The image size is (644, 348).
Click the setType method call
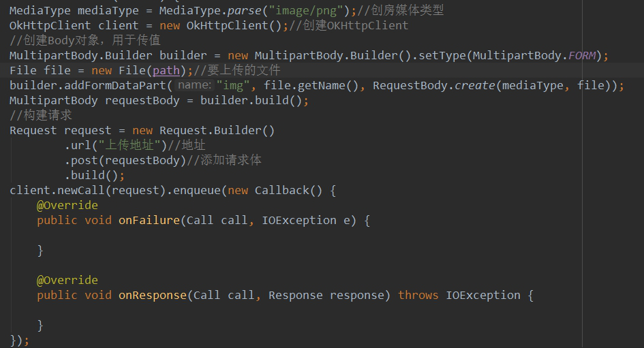coord(442,55)
